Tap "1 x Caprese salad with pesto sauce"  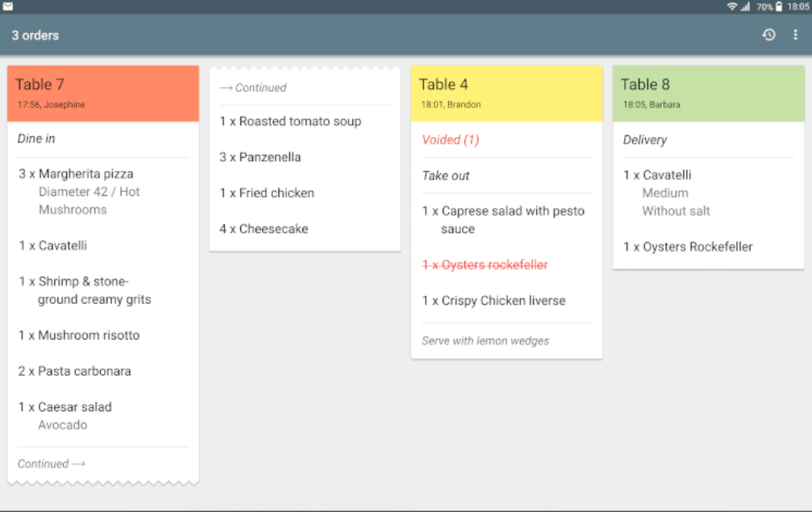[503, 219]
